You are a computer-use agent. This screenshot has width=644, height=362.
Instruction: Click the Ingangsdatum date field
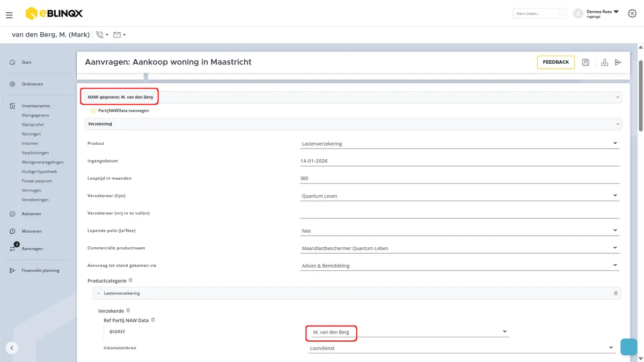pyautogui.click(x=459, y=161)
